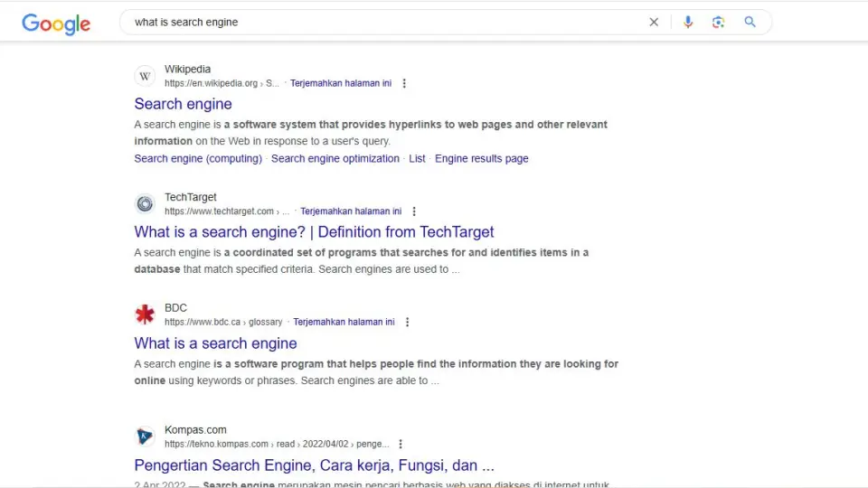Open 'What is a search engine? | Definition from TechTarget'

tap(314, 232)
